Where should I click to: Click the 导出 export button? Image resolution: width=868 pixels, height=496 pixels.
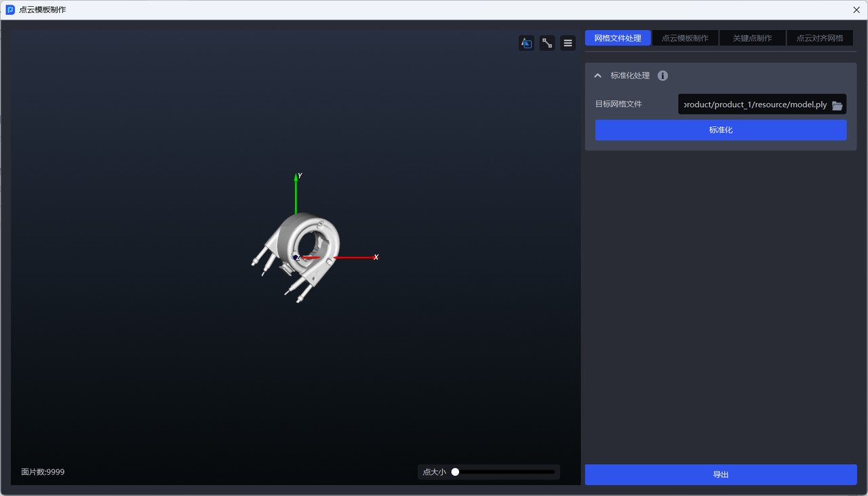720,475
